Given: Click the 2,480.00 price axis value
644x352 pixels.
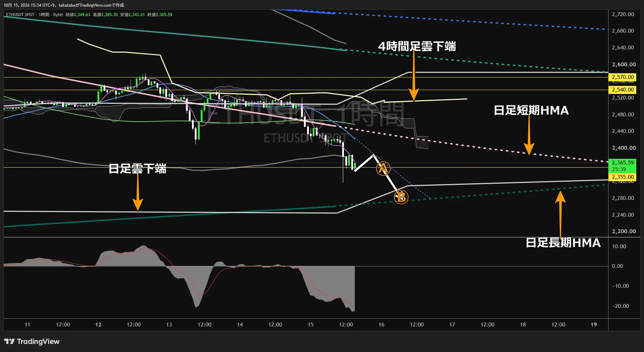Looking at the screenshot, I should (623, 115).
